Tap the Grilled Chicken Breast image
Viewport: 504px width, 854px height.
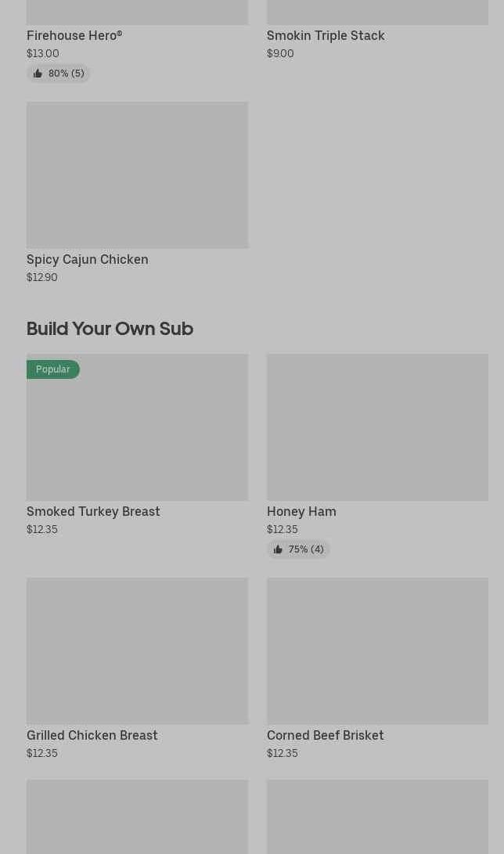click(137, 650)
